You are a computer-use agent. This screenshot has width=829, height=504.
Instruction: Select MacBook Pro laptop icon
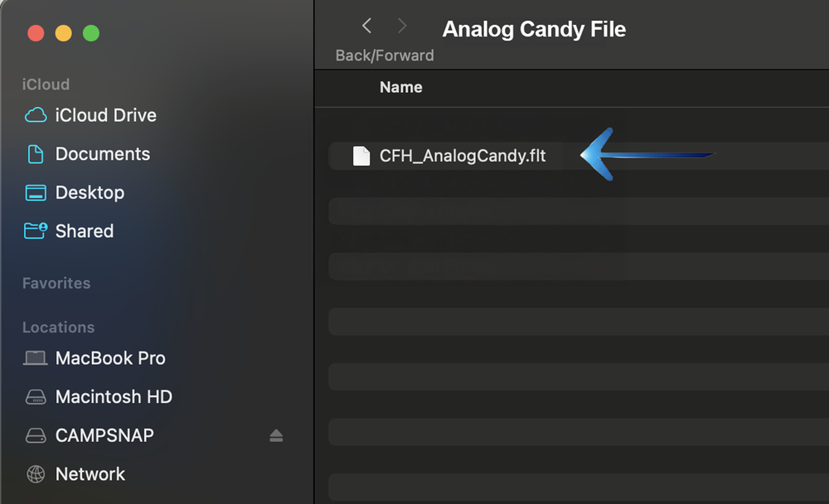pos(36,358)
